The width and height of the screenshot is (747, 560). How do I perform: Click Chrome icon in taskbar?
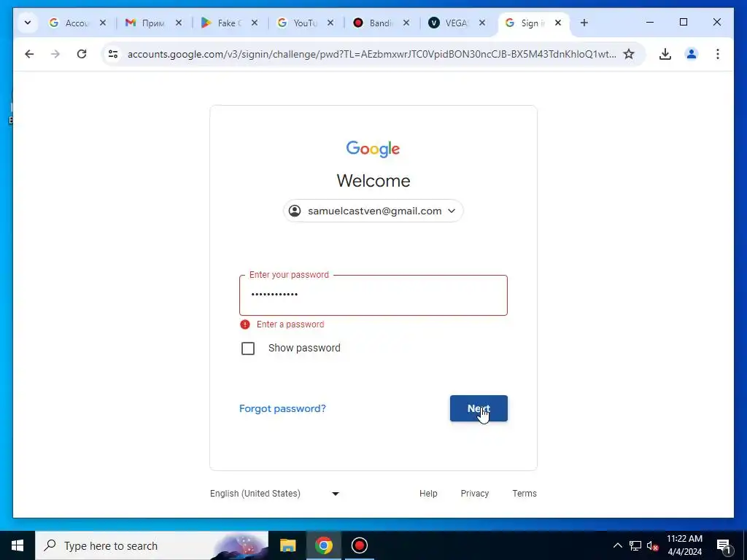tap(323, 545)
